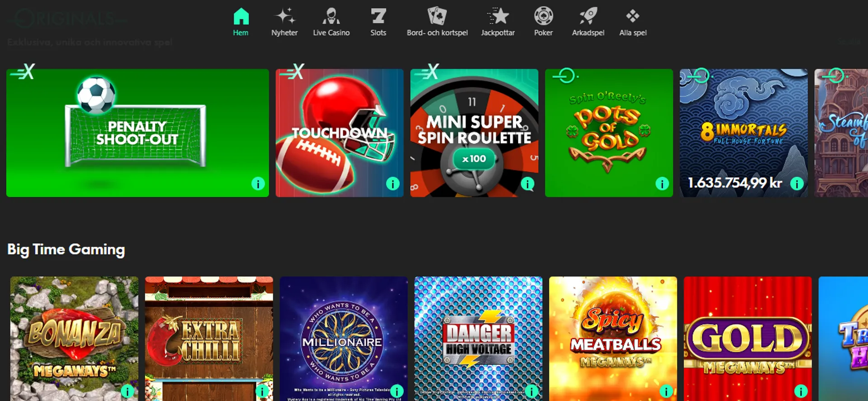
Task: Open the Live Casino dealer icon
Action: 331,16
